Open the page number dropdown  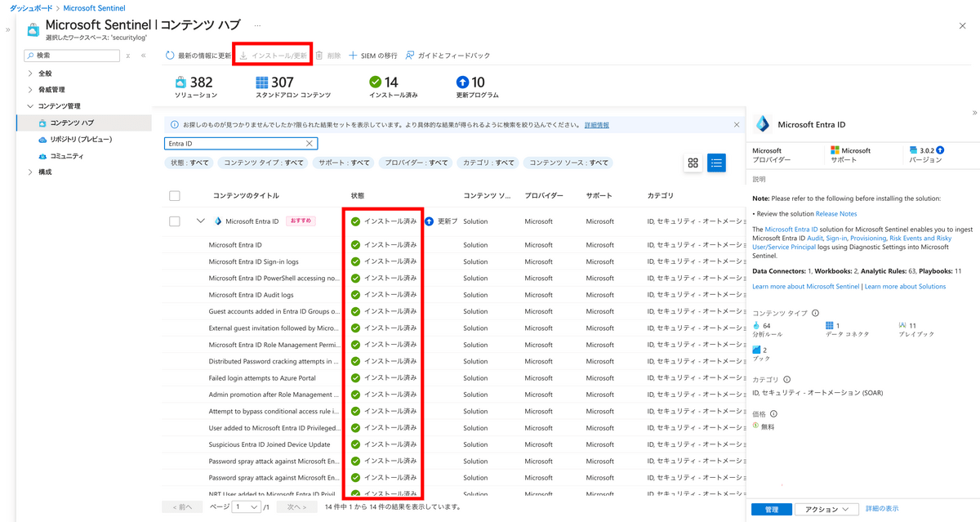246,507
